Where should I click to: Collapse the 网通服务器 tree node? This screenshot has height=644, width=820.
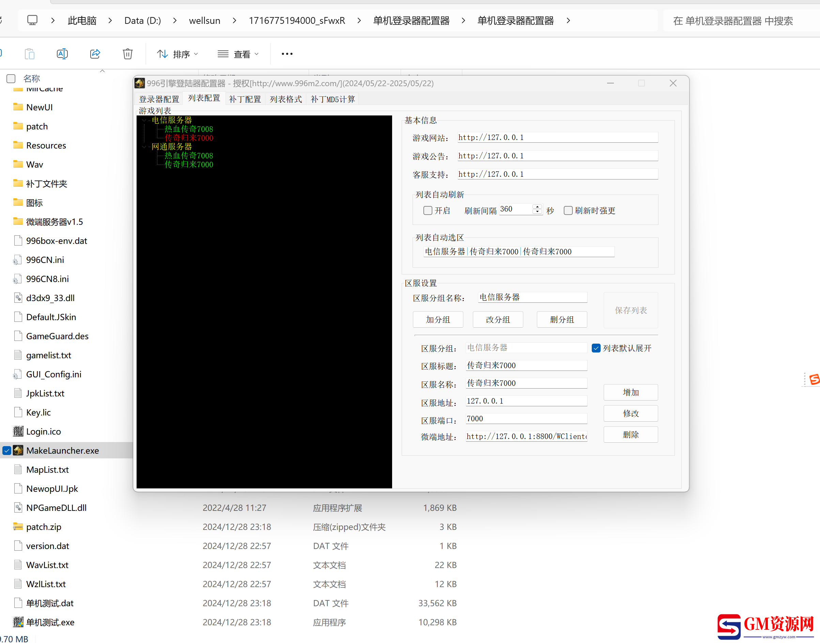click(x=144, y=146)
